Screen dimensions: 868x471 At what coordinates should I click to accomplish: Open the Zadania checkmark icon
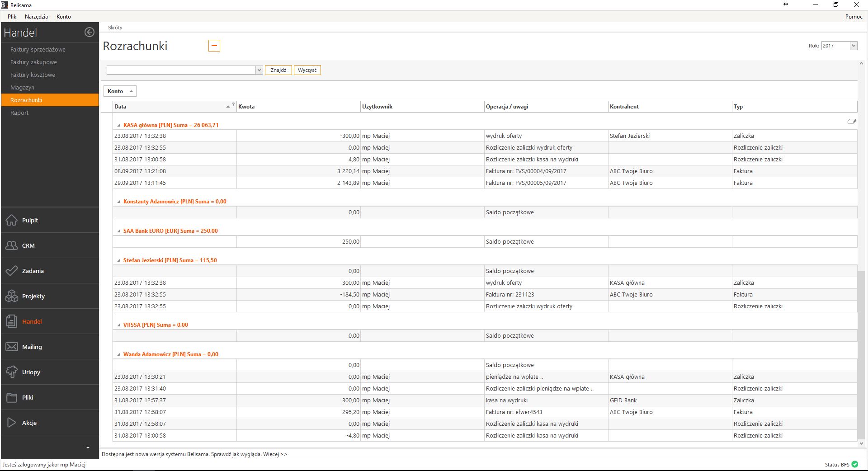[x=12, y=271]
